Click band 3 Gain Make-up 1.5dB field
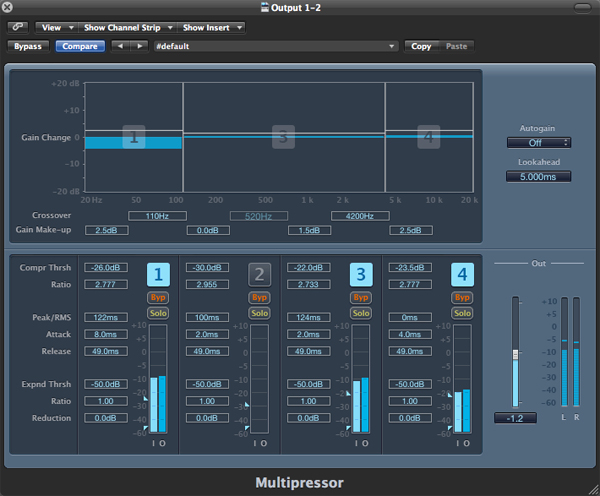The image size is (600, 496). tap(310, 230)
